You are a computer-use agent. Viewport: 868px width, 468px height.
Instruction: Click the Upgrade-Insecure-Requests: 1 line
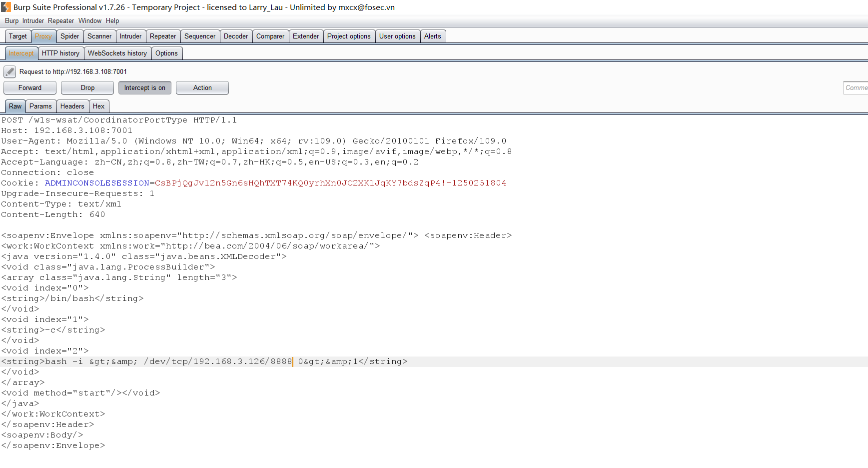[x=78, y=193]
